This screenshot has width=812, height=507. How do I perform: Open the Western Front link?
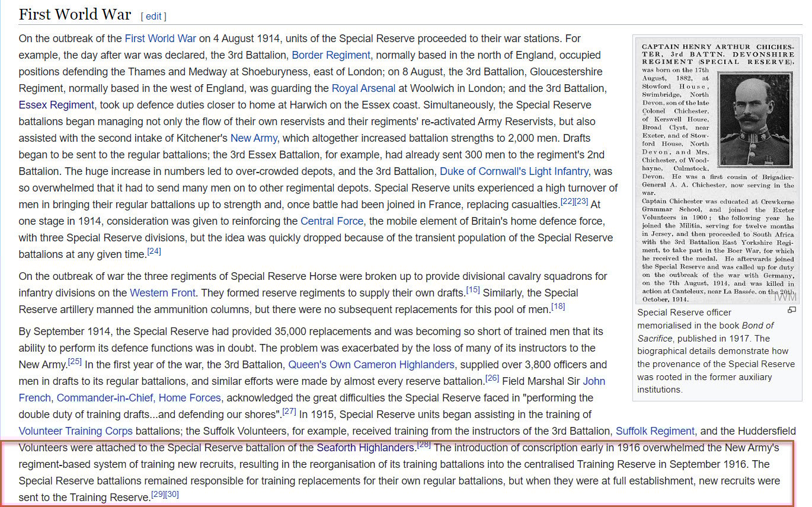tap(161, 293)
